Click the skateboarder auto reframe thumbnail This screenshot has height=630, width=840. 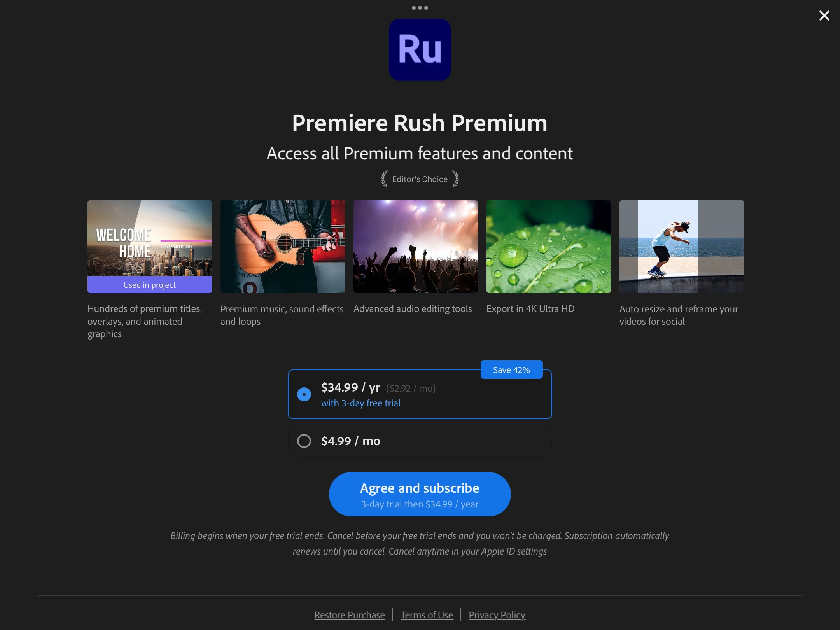[682, 247]
